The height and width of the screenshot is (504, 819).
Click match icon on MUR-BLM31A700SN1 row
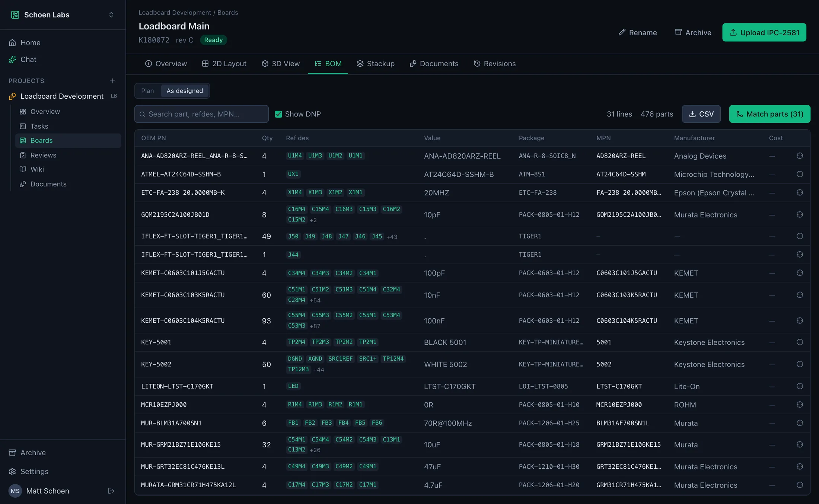[x=799, y=423]
